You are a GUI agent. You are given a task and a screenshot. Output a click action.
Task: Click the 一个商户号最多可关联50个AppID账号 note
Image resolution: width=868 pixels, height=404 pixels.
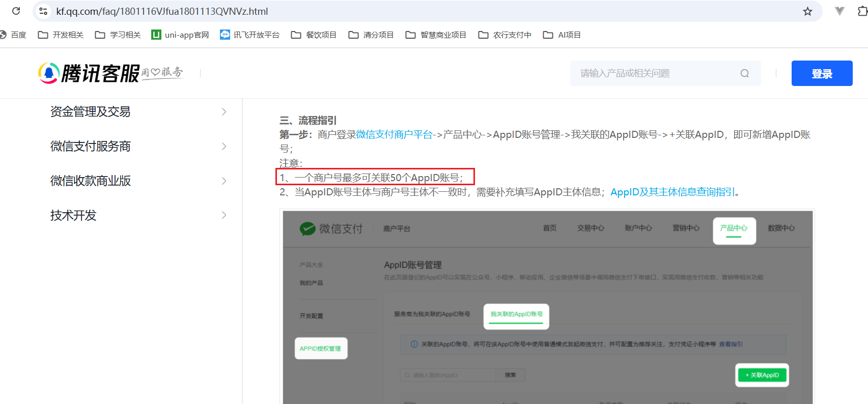coord(375,177)
